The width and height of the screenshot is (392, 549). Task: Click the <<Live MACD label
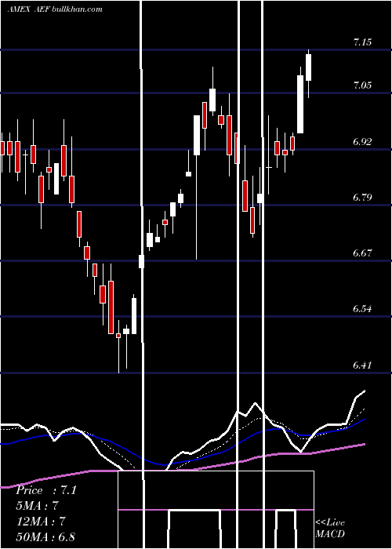pyautogui.click(x=330, y=529)
